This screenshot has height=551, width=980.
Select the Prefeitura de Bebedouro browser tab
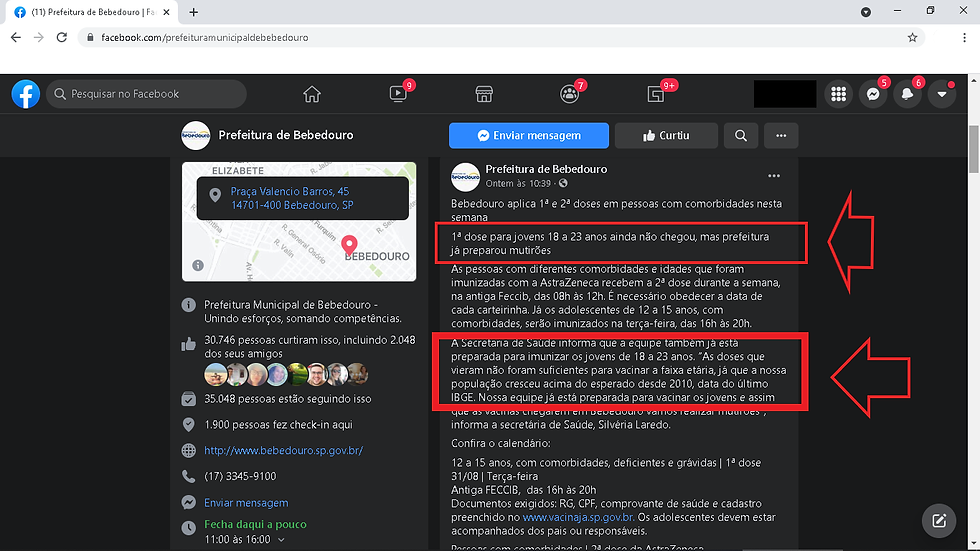93,12
